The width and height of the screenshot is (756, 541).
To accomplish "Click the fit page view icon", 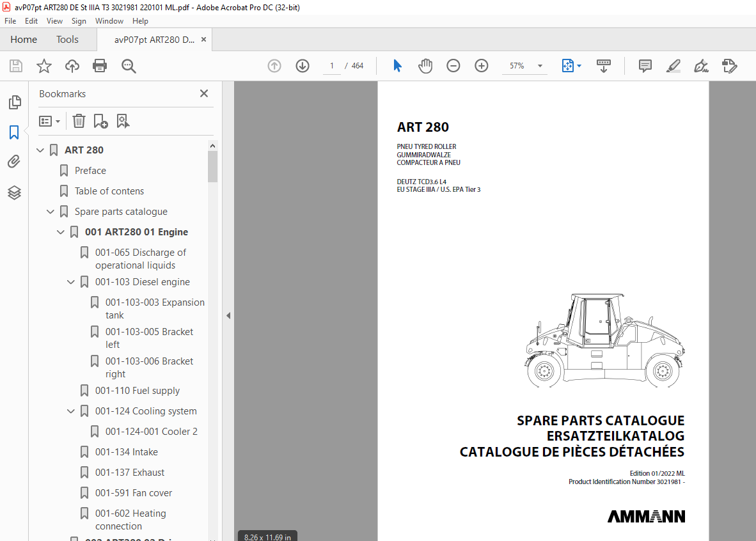I will coord(567,66).
